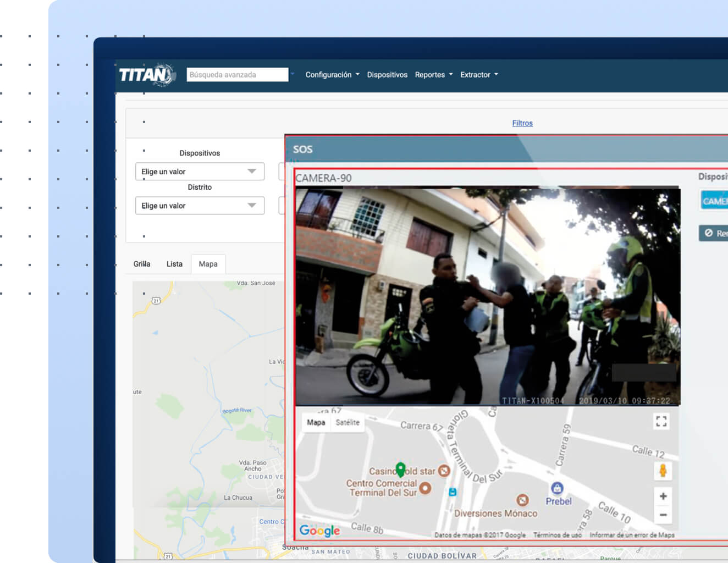Click the Filtros link
Image resolution: width=728 pixels, height=563 pixels.
522,123
